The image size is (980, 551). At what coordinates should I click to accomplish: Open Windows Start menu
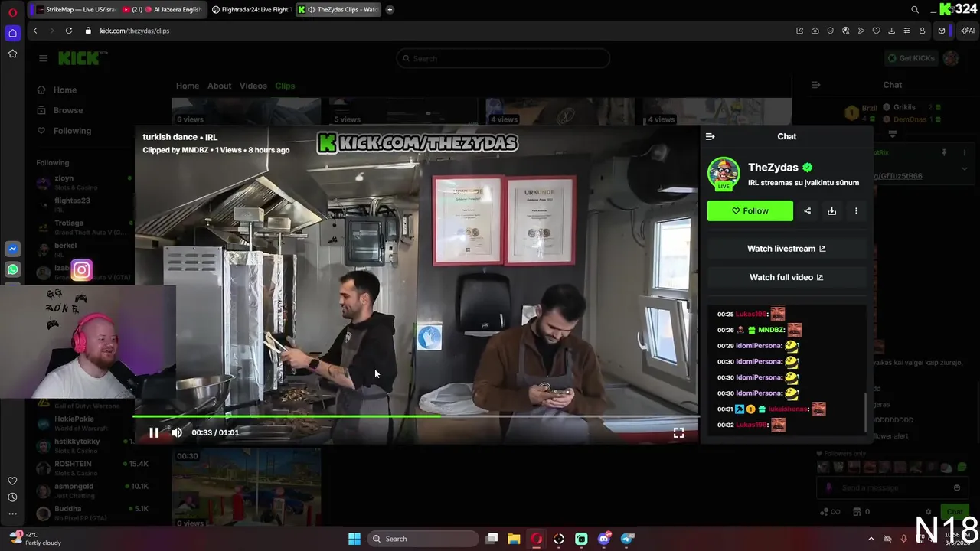[x=354, y=539]
